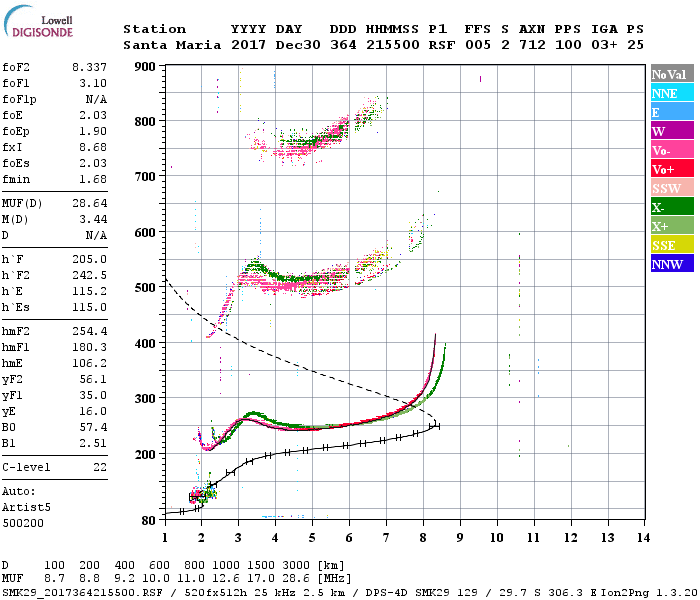Click the 80 km height axis label
The width and height of the screenshot is (700, 600).
pyautogui.click(x=149, y=520)
